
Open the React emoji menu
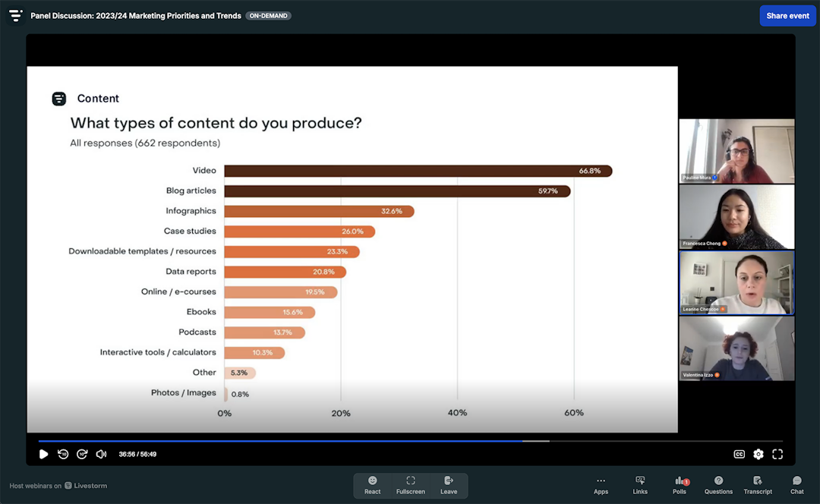(x=372, y=485)
